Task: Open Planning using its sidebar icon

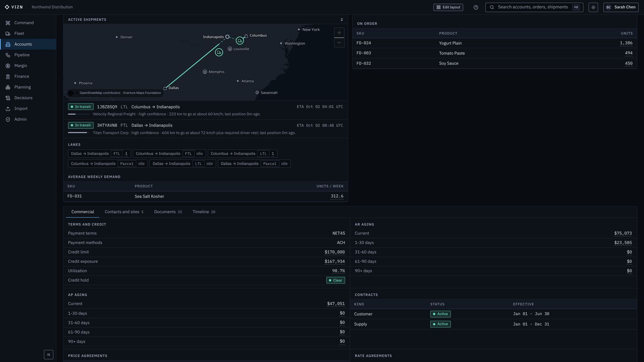Action: tap(8, 87)
